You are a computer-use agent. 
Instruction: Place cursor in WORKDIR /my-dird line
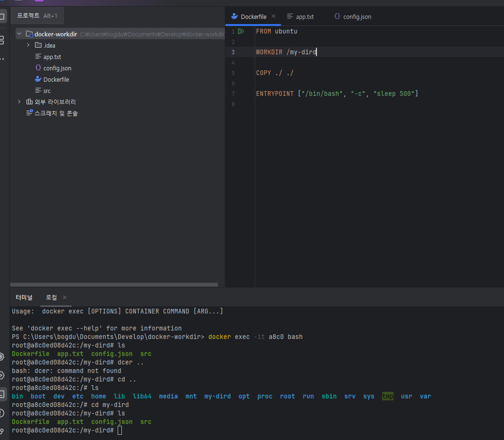286,52
